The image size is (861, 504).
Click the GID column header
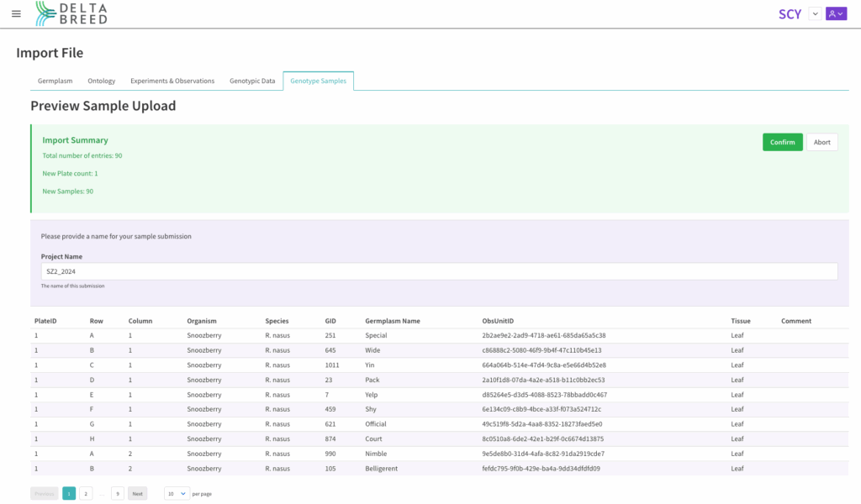coord(330,321)
